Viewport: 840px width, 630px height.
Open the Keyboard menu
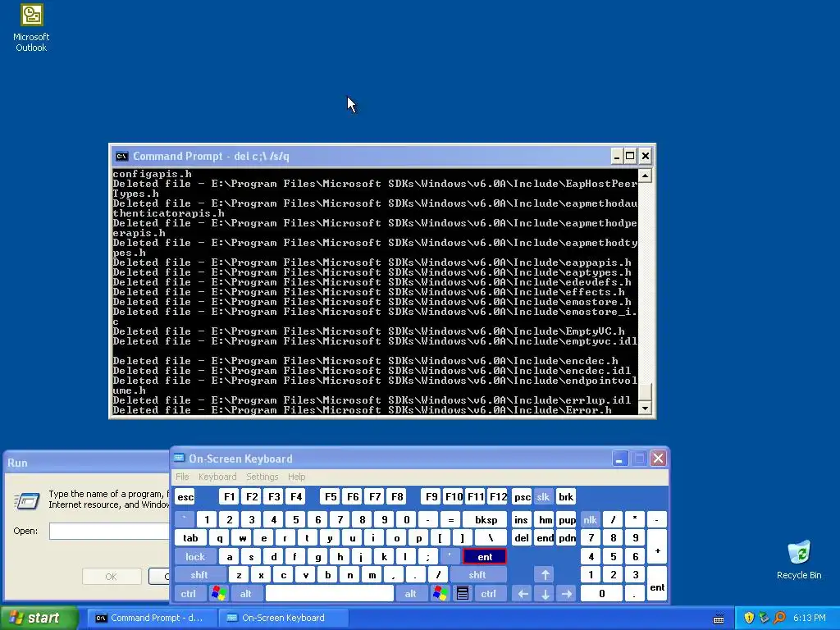217,477
